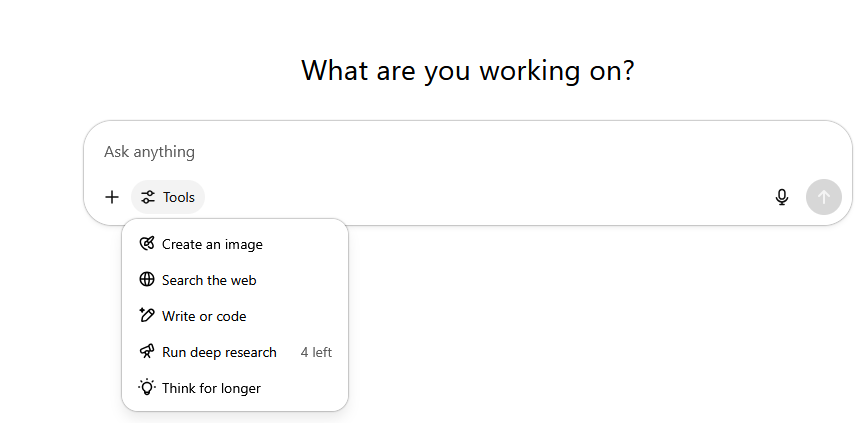The width and height of the screenshot is (864, 423).
Task: Click the pencil icon for Write or code
Action: coord(147,316)
